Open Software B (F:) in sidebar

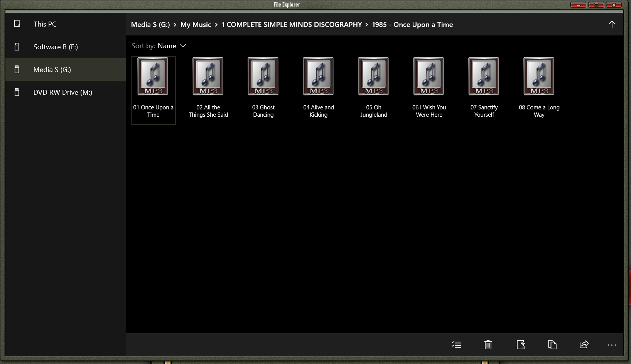(66, 47)
